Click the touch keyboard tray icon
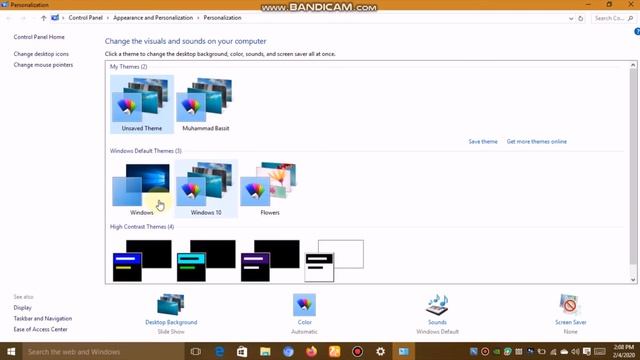Screen dimensions: 640x360 pyautogui.click(x=600, y=351)
